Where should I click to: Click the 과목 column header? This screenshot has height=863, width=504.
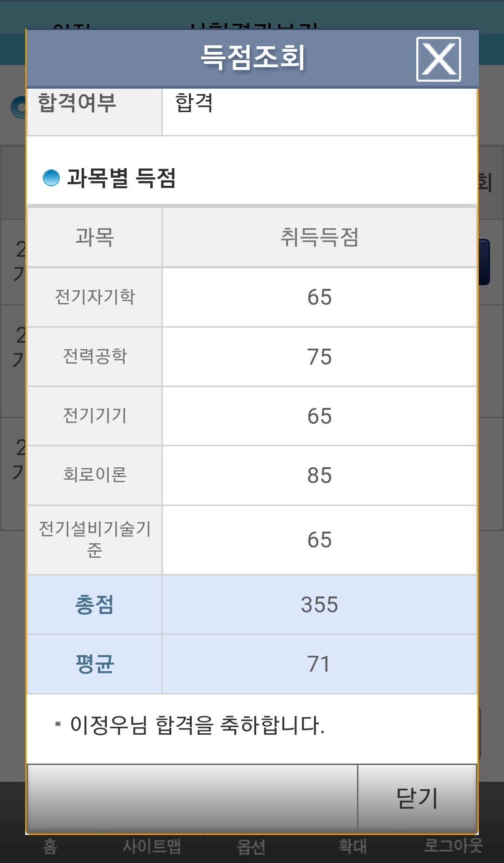pos(95,237)
